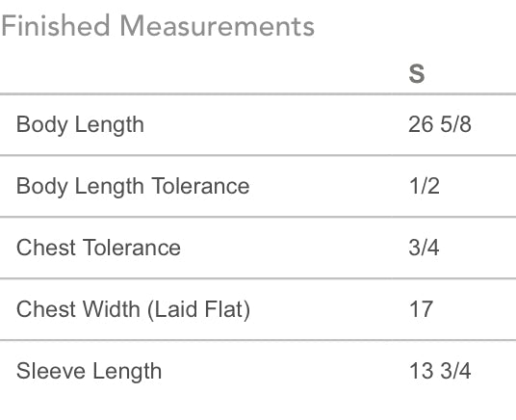Viewport: 516px width, 420px height.
Task: Select the 13 3/4 sleeve length value
Action: tap(440, 371)
